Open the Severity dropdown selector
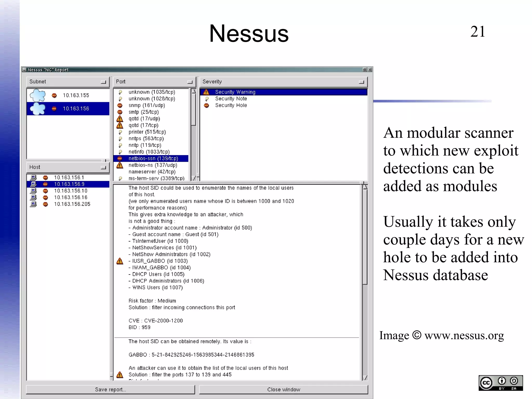532x399 pixels. pos(283,82)
